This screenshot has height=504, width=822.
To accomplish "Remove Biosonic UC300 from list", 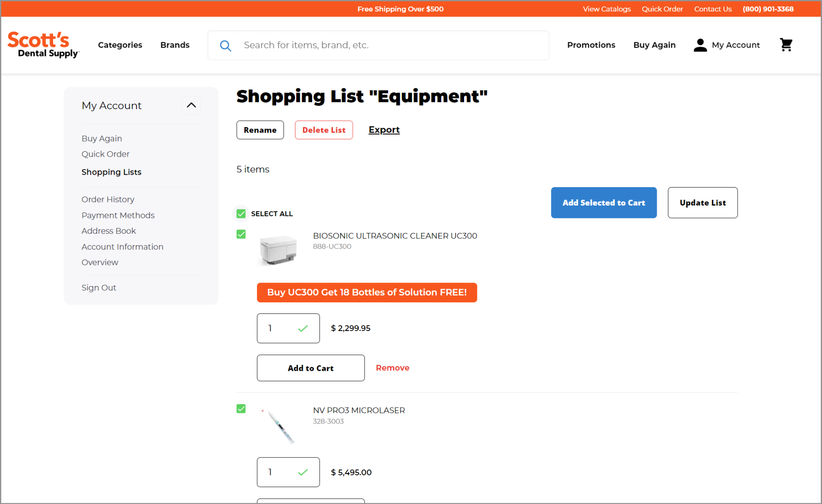I will point(392,368).
